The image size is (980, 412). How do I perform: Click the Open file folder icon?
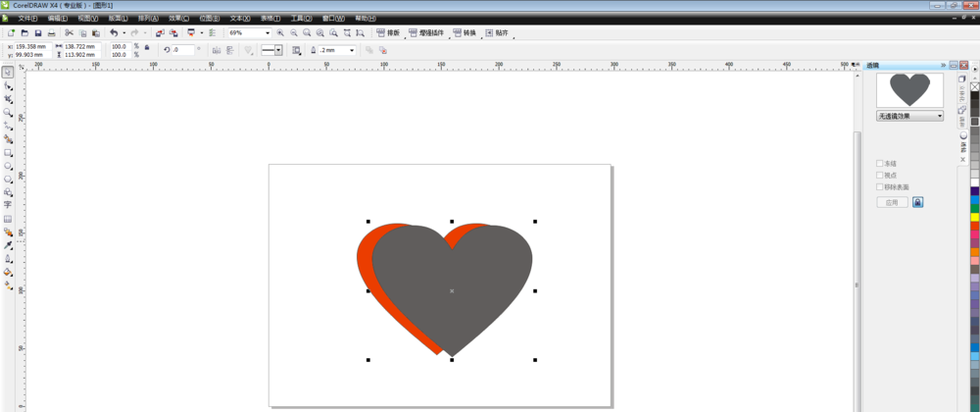coord(25,32)
